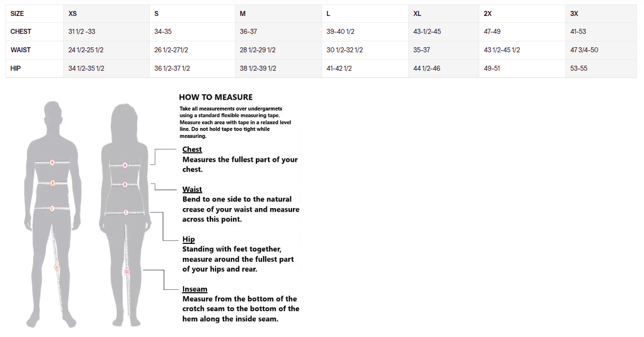The height and width of the screenshot is (337, 644).
Task: Click the HOW TO MEASURE heading
Action: [x=215, y=97]
